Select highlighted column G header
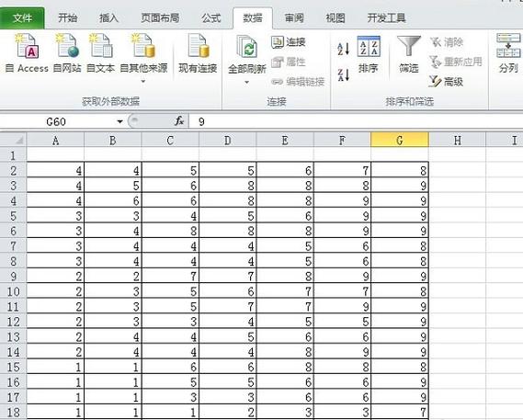 [400, 141]
